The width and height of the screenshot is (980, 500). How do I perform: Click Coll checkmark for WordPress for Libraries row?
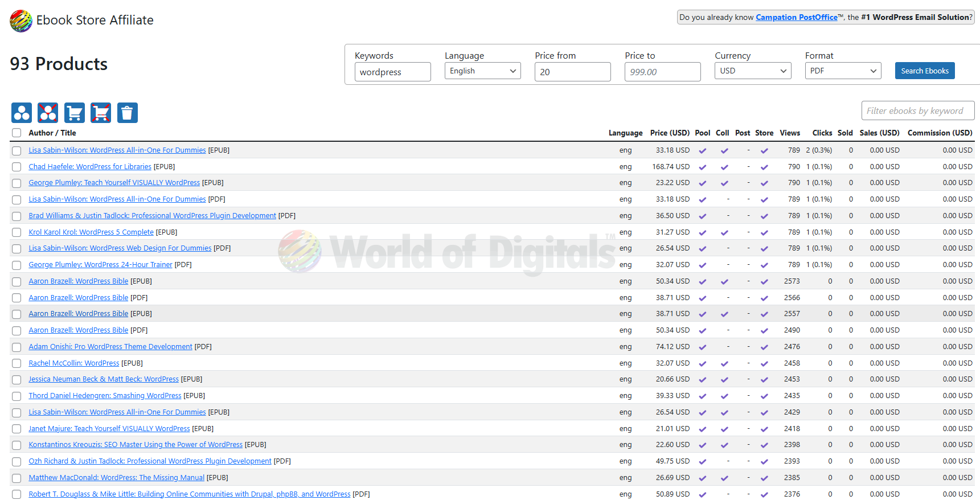tap(724, 167)
